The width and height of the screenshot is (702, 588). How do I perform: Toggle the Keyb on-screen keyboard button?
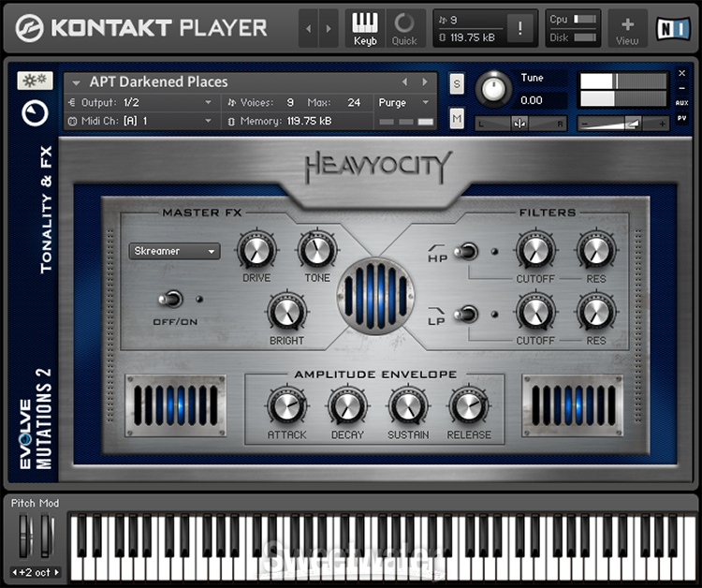pos(365,28)
